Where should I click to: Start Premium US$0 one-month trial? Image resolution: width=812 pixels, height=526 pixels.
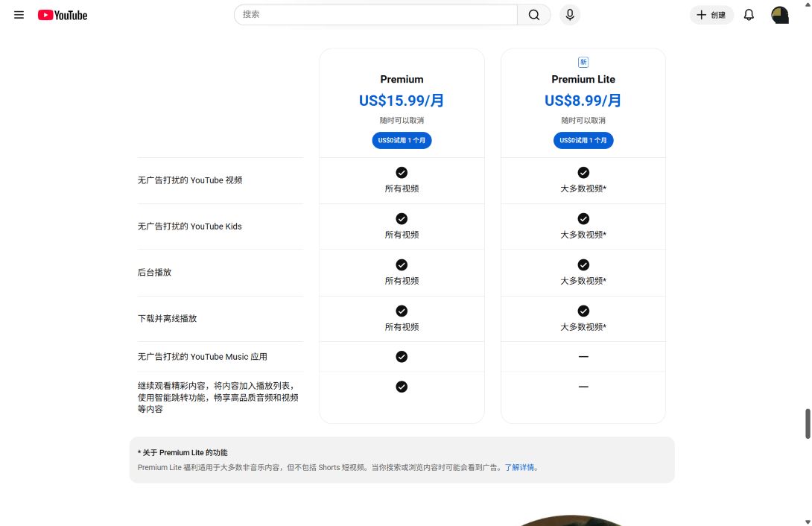tap(402, 140)
